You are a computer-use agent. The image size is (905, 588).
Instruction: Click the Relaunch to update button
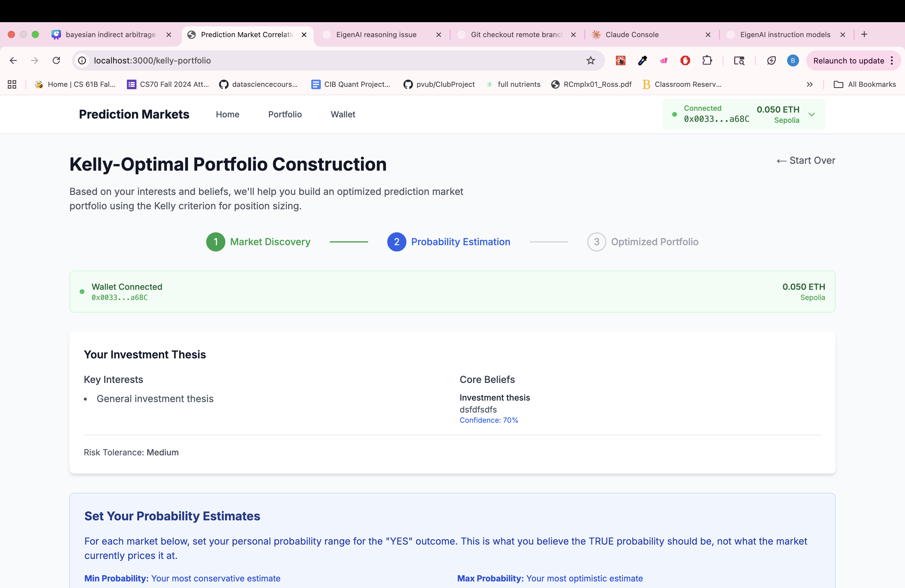(x=848, y=60)
